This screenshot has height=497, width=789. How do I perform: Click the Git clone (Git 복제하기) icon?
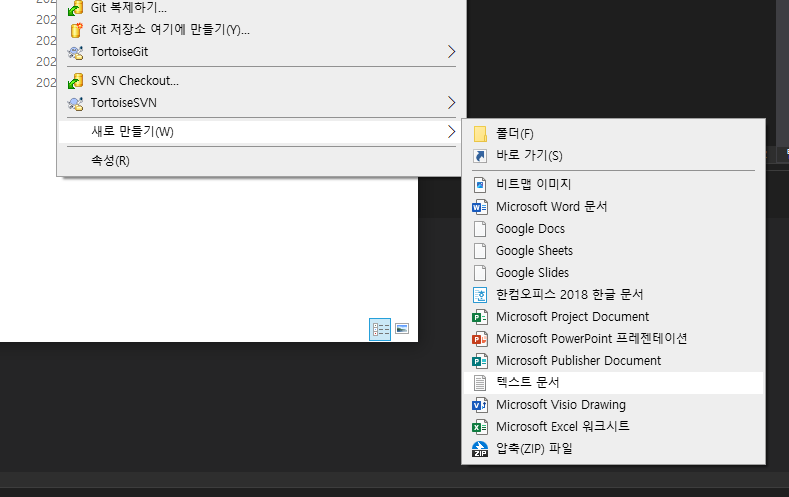tap(75, 8)
